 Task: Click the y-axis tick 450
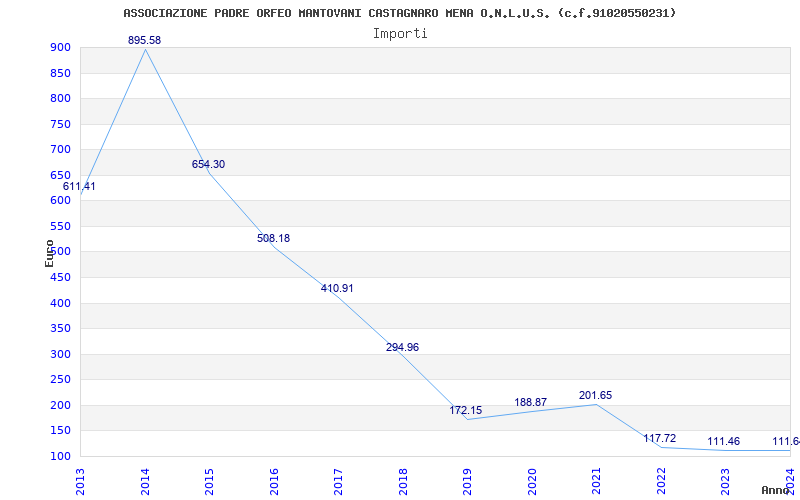coord(60,278)
